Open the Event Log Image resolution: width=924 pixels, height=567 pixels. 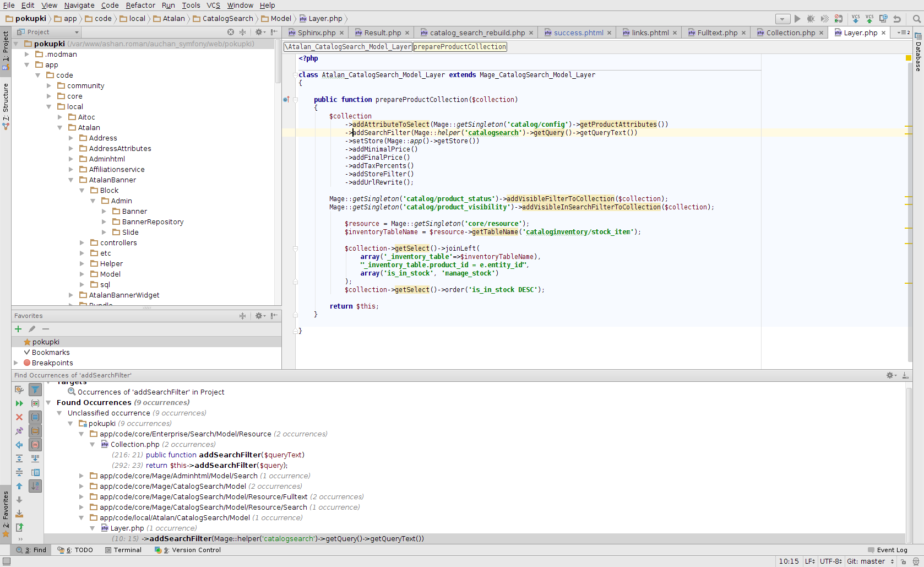[x=888, y=550]
